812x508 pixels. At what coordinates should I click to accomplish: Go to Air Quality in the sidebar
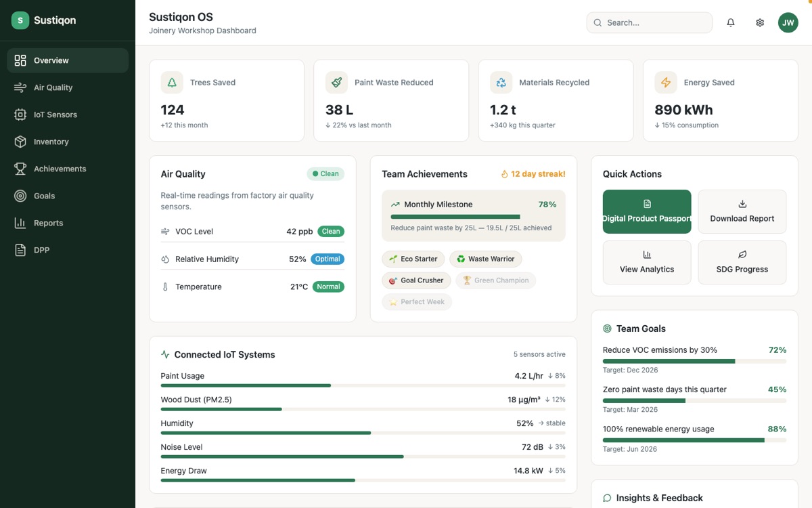tap(68, 87)
